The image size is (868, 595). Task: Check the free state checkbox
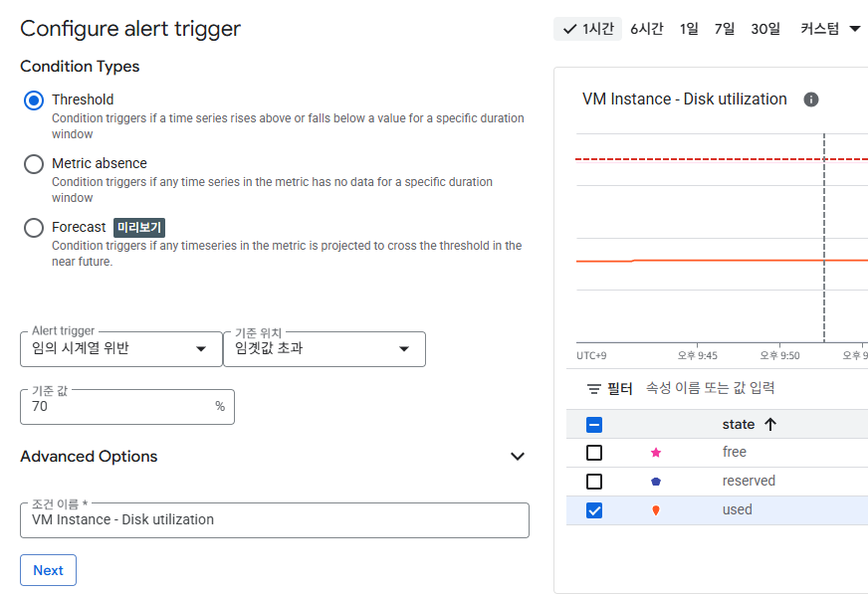click(x=594, y=453)
